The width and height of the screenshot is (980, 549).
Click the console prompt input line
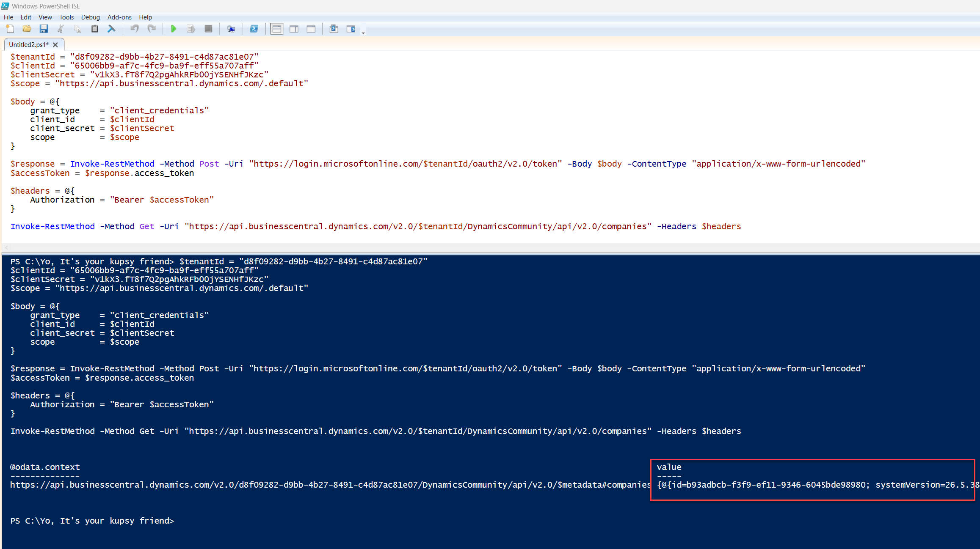click(x=296, y=521)
